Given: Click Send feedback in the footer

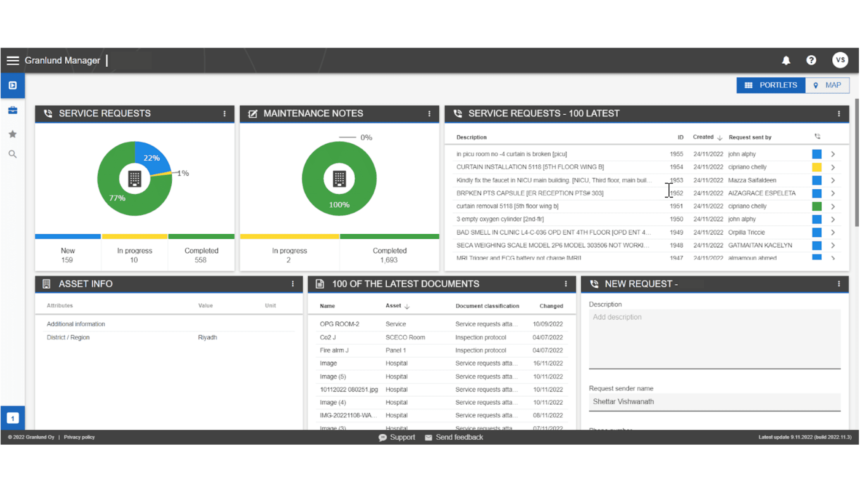Looking at the screenshot, I should click(x=459, y=437).
